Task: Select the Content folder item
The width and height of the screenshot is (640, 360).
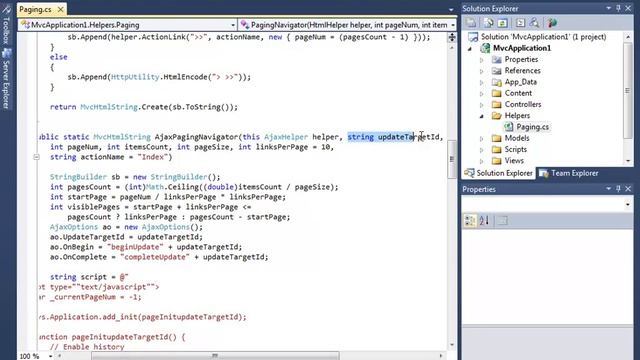Action: click(518, 93)
